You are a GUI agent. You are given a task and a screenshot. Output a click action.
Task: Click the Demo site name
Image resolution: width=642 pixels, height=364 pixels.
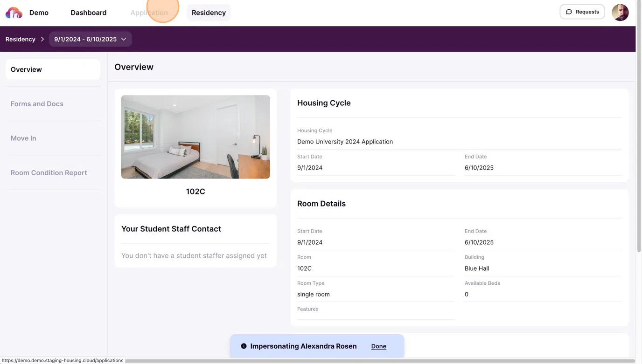(39, 13)
